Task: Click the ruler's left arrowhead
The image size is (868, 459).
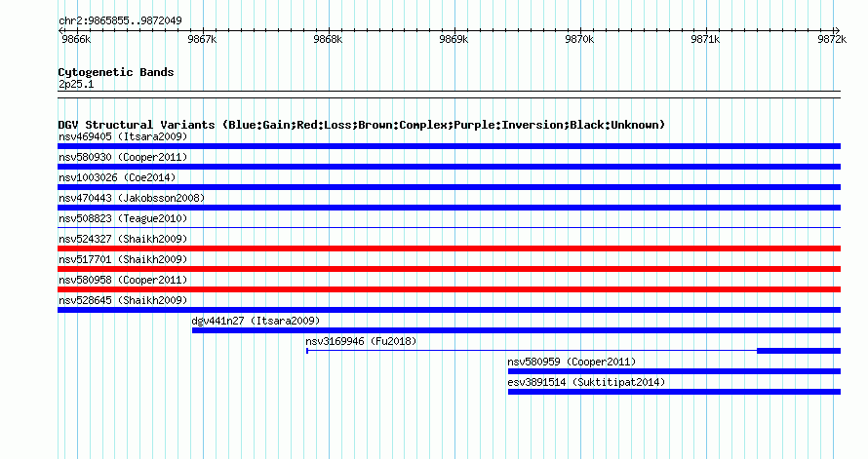Action: coord(60,31)
